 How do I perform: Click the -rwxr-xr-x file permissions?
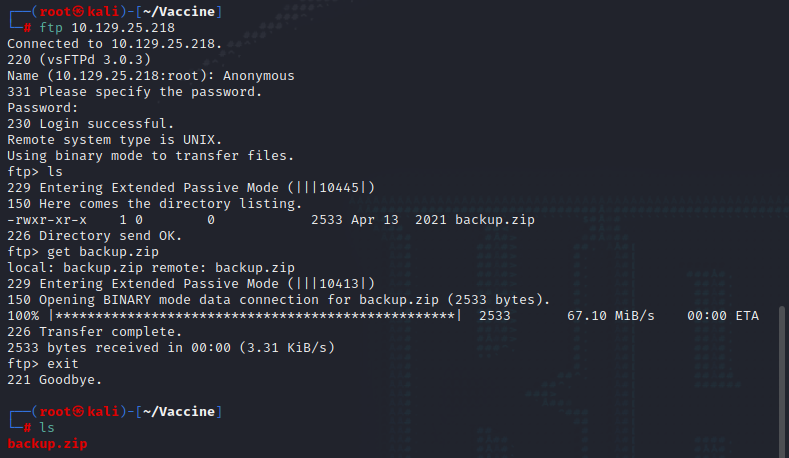pyautogui.click(x=47, y=220)
